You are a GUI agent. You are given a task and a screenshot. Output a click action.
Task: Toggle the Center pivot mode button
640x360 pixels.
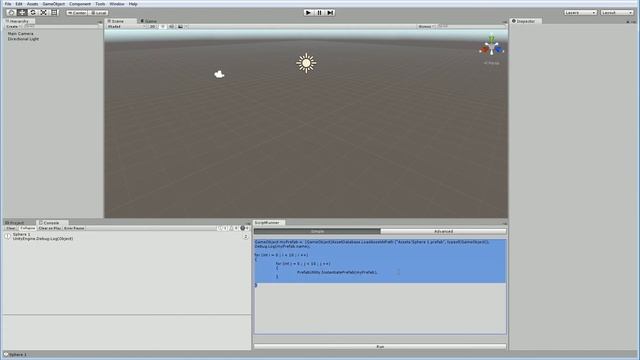pos(77,13)
